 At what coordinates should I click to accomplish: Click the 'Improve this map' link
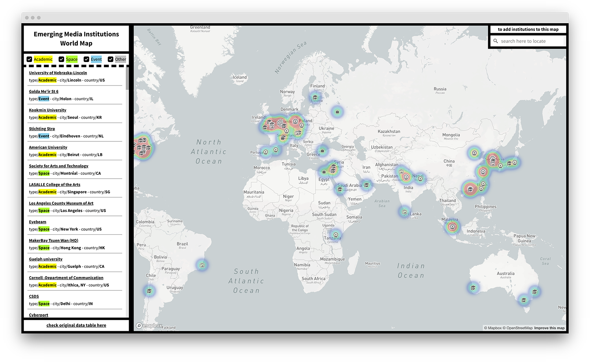(549, 328)
